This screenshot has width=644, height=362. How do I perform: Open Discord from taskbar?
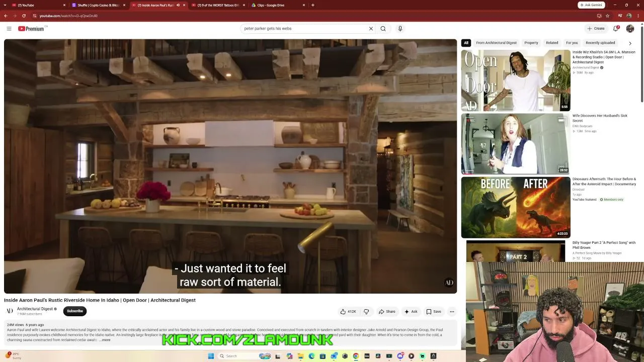click(400, 356)
